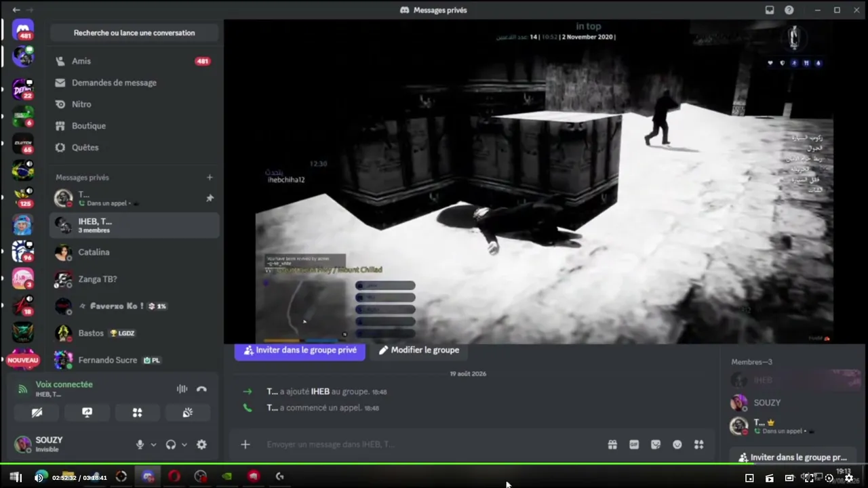Screen dimensions: 868x488
Task: Open the Amis friends page
Action: (x=134, y=61)
